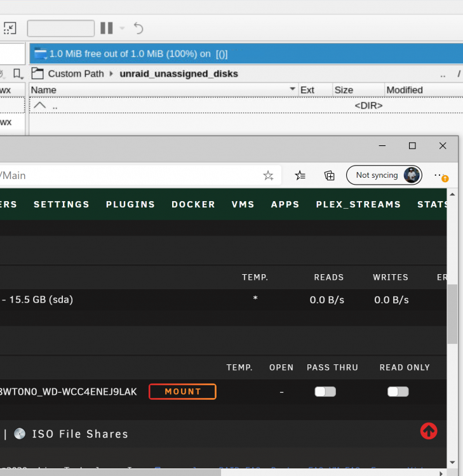Click the 15.5 GB (sda) device text
This screenshot has height=476, width=463.
click(41, 300)
